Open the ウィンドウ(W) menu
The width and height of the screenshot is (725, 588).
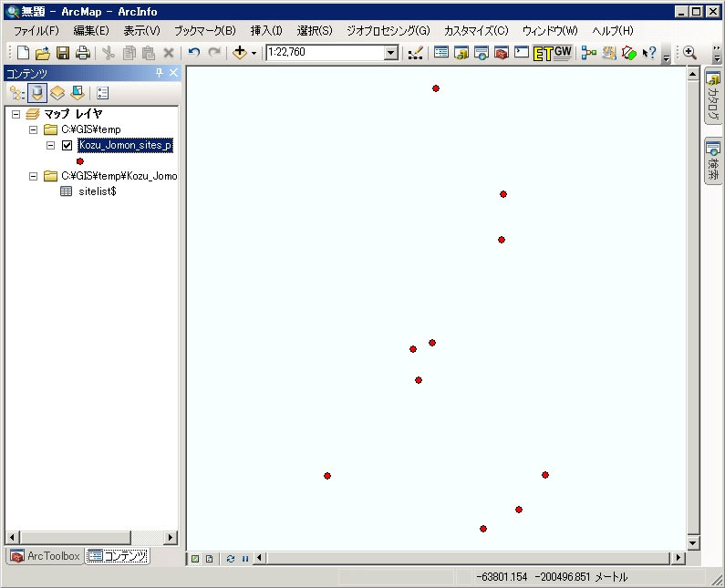point(550,31)
